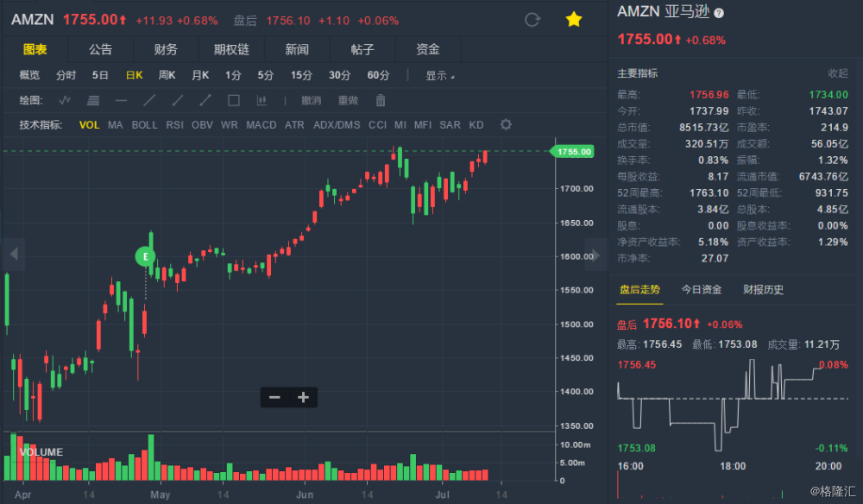Zoom in the chart with plus button
Screen dimensions: 863x504
(x=303, y=397)
